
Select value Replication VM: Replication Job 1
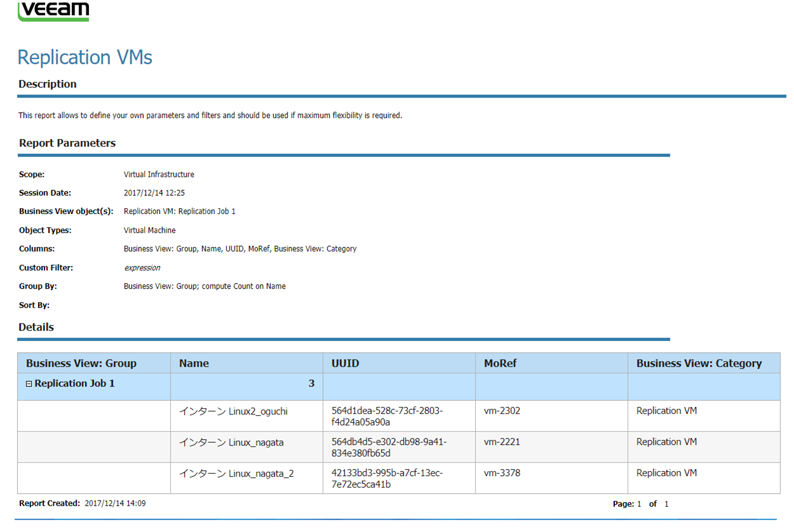(x=180, y=211)
